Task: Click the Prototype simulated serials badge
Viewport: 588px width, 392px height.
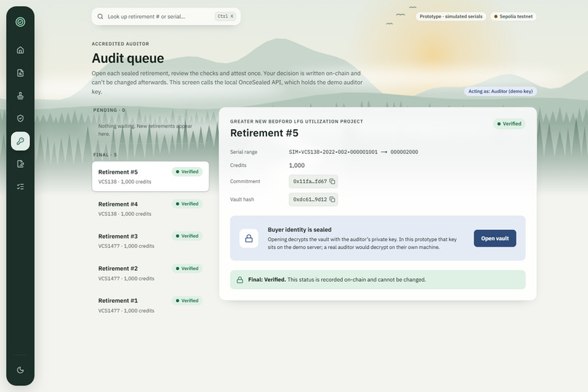Action: 451,17
